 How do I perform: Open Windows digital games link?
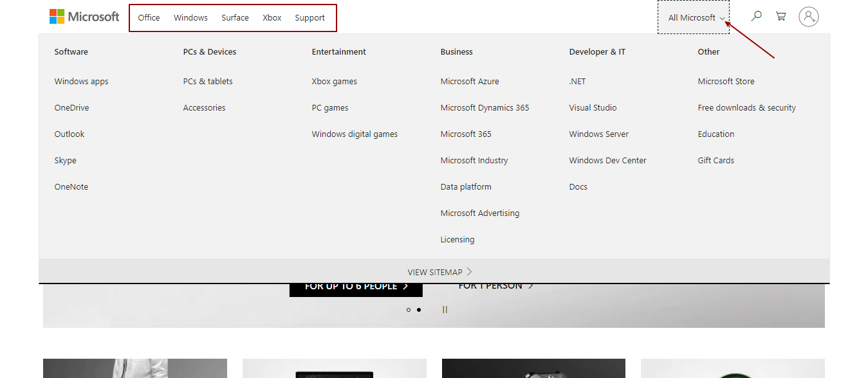[x=355, y=134]
